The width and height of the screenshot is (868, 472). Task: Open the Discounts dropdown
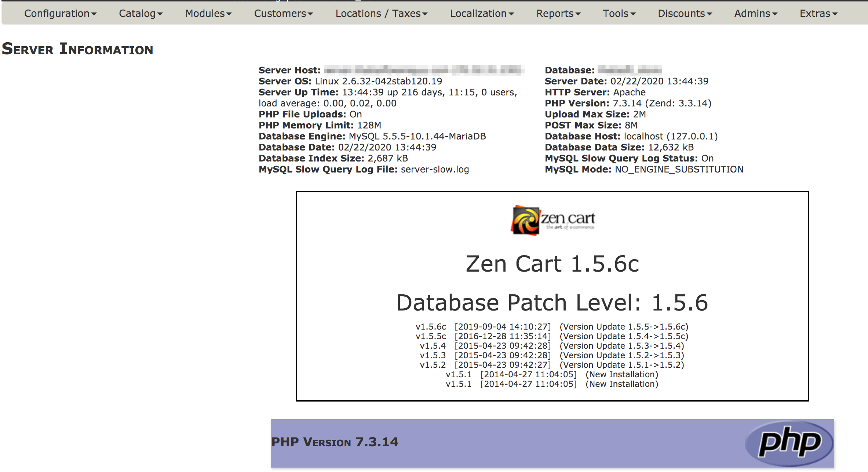pyautogui.click(x=685, y=14)
